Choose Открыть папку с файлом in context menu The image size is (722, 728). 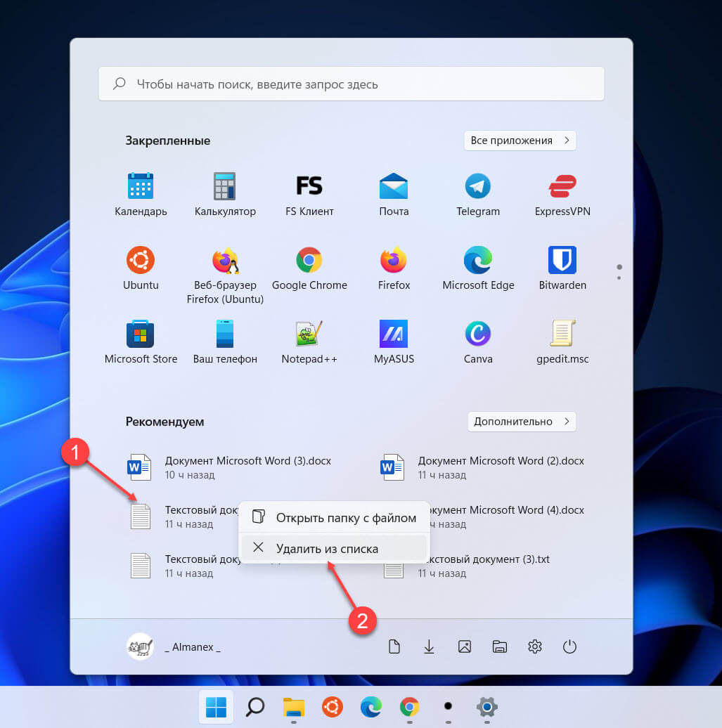334,518
